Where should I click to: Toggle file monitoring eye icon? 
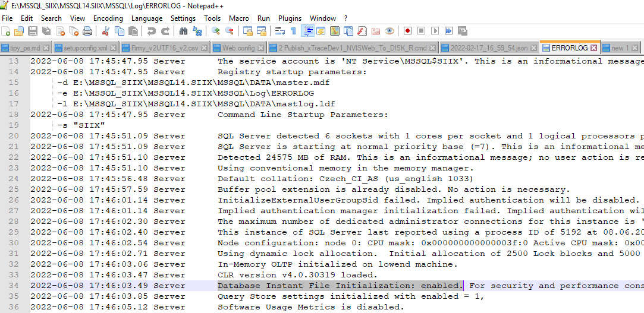coord(389,31)
